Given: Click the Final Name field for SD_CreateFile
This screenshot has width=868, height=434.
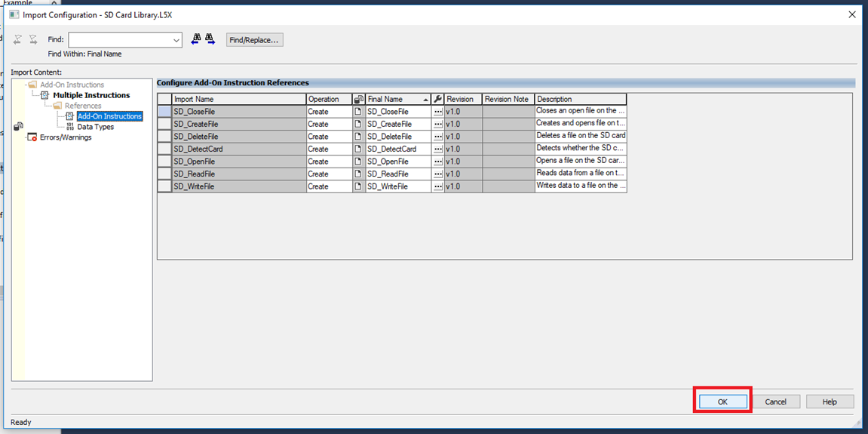Looking at the screenshot, I should [x=397, y=124].
